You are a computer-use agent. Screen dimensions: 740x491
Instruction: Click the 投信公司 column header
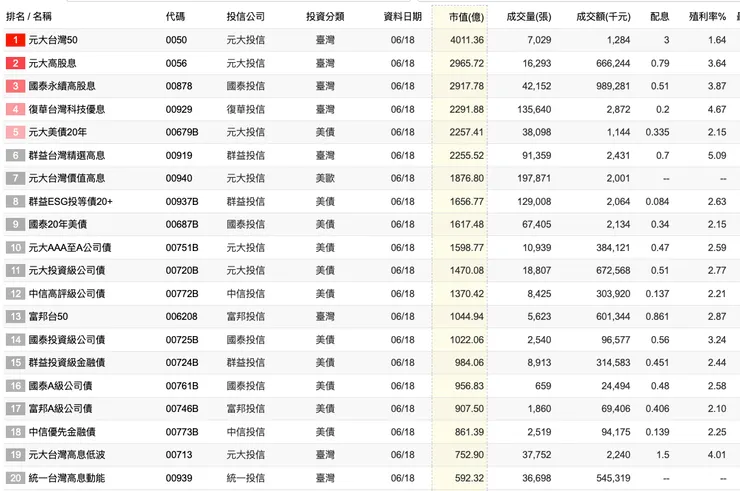[x=245, y=17]
